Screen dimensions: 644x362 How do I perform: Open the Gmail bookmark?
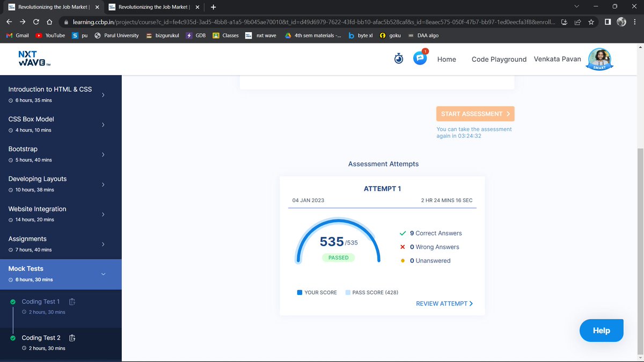click(17, 35)
